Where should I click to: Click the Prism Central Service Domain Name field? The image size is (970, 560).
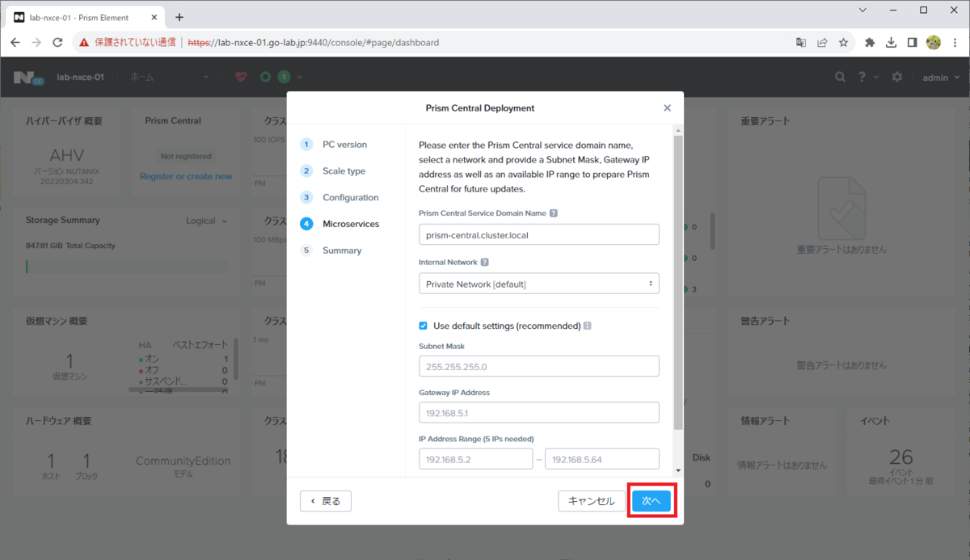[539, 234]
